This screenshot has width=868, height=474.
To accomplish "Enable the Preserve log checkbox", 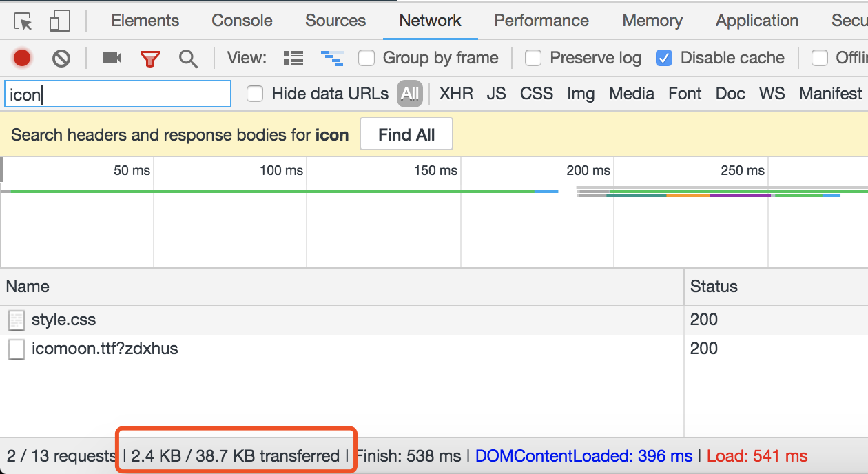I will coord(533,58).
